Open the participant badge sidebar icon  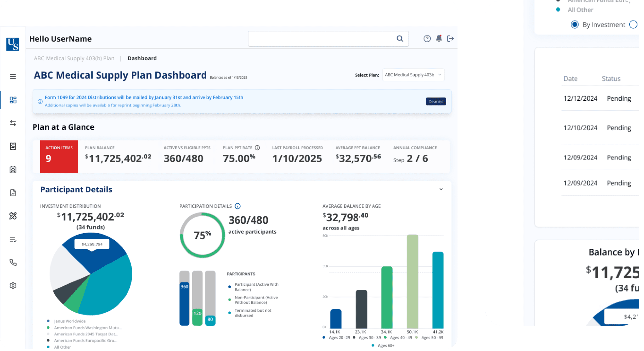pyautogui.click(x=13, y=170)
